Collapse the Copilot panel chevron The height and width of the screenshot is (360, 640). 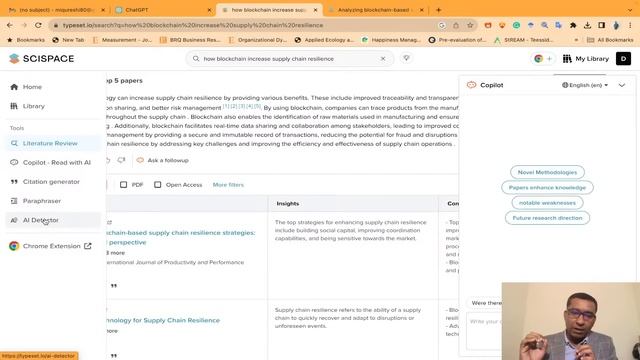tap(622, 85)
